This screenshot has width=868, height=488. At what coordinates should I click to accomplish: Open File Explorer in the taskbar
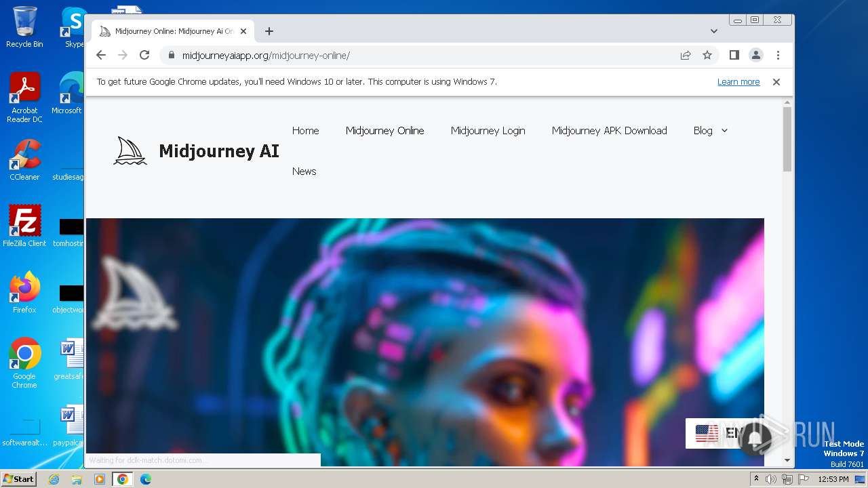tap(77, 479)
